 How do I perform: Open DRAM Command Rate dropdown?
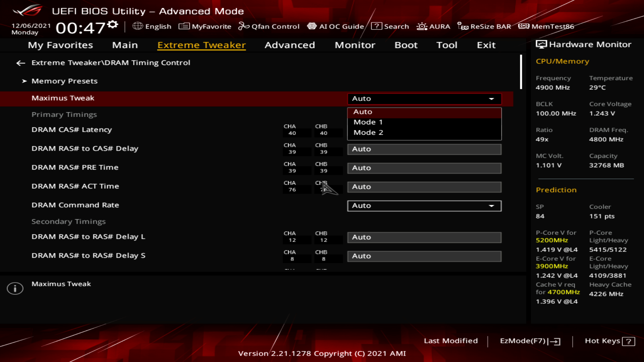pyautogui.click(x=424, y=206)
